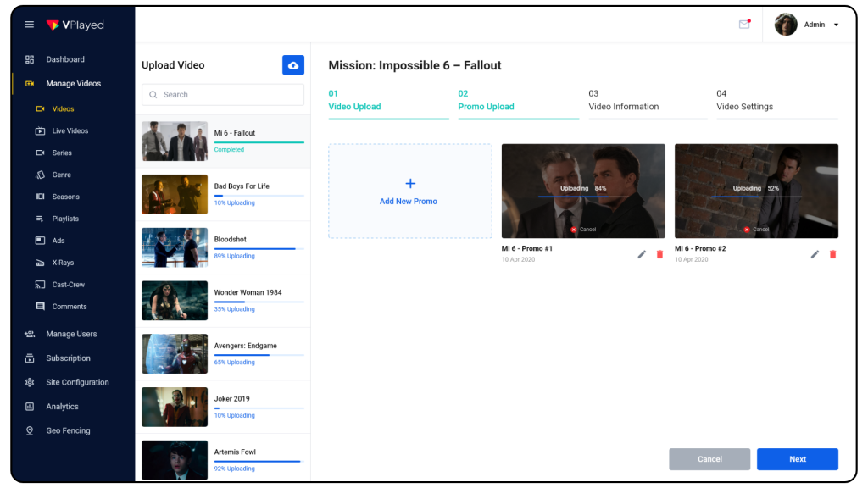Add New Promo for the video
The image size is (868, 488).
[x=410, y=191]
